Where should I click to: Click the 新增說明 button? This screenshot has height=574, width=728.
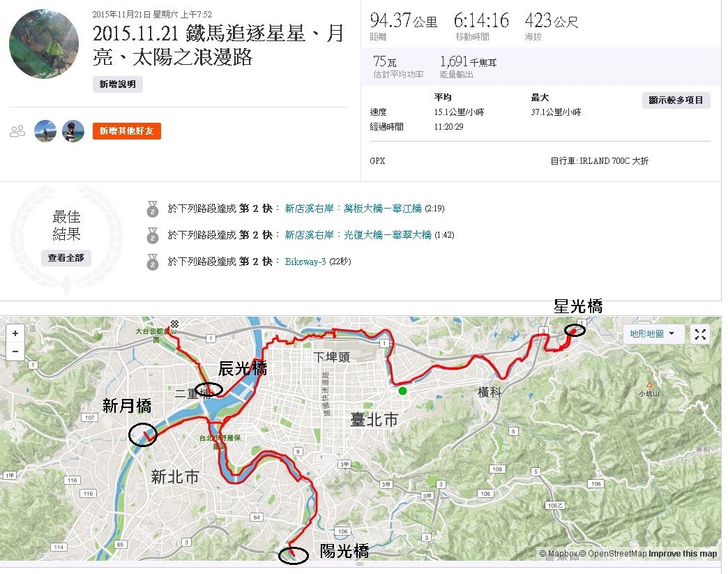tap(117, 84)
